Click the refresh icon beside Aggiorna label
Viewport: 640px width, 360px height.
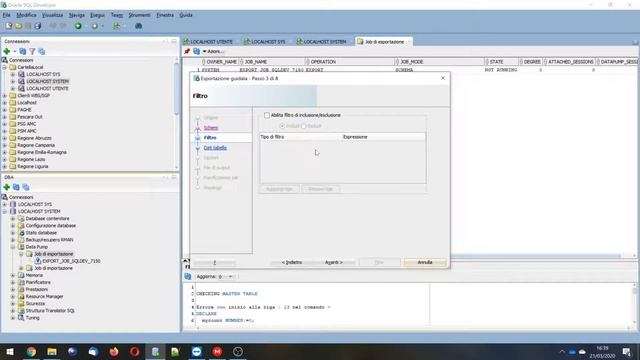tap(188, 276)
